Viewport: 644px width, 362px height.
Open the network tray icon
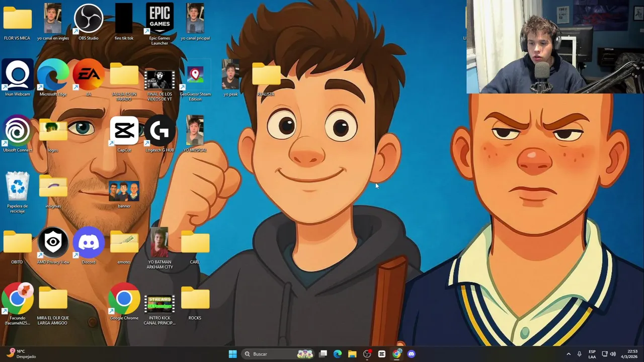click(605, 354)
